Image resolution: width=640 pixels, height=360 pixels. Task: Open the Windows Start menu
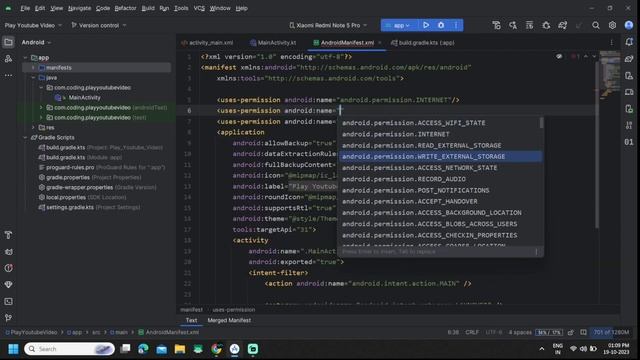[x=13, y=349]
